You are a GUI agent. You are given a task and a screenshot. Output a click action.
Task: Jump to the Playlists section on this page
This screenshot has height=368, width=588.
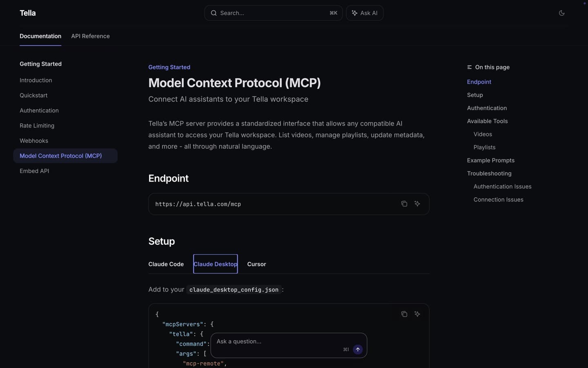[484, 147]
